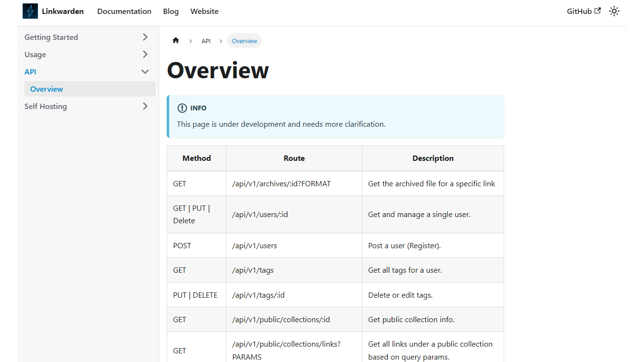Click the Linkwarden brand text
The image size is (644, 362).
pos(62,11)
